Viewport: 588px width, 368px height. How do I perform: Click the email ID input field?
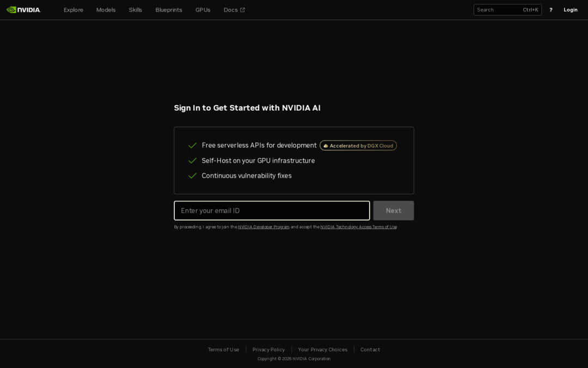click(x=272, y=210)
